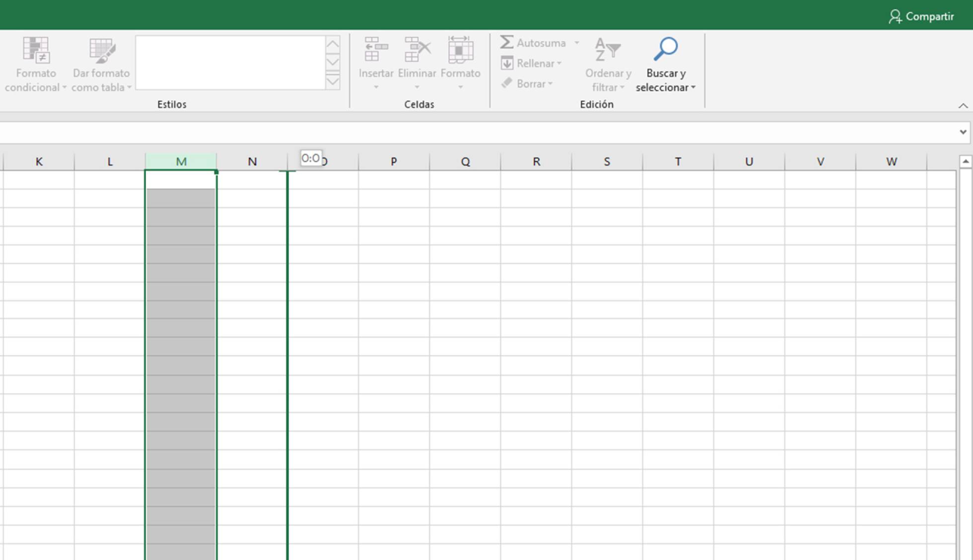
Task: Expand the cell styles gallery
Action: pyautogui.click(x=332, y=82)
